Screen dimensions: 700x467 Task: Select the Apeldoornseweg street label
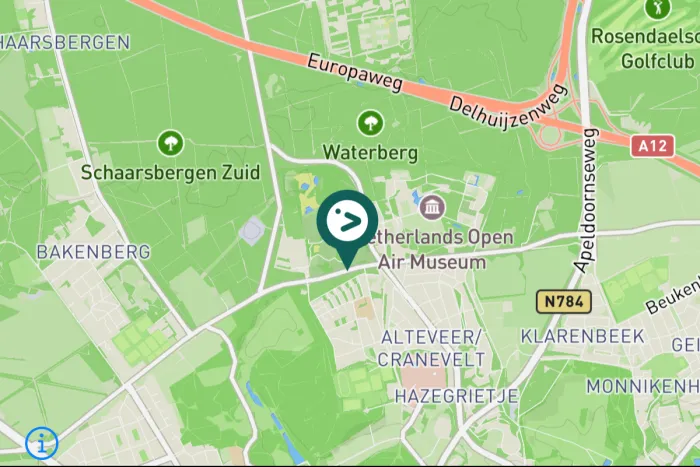587,200
